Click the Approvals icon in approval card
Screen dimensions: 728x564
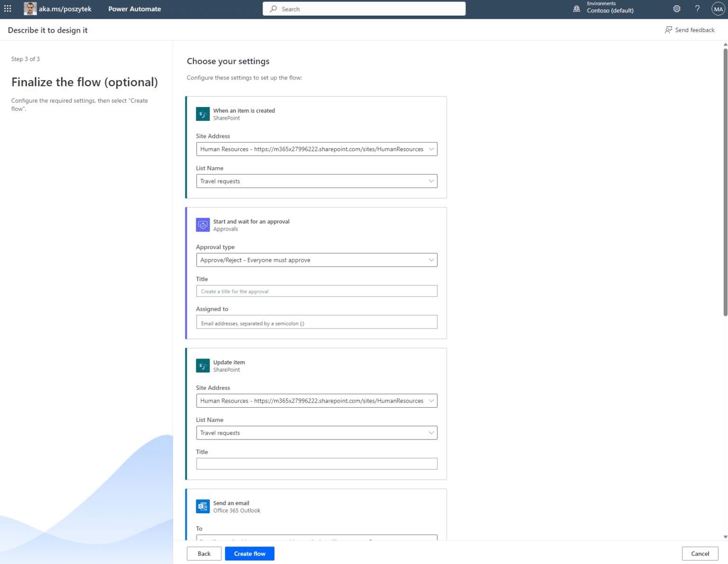(203, 225)
